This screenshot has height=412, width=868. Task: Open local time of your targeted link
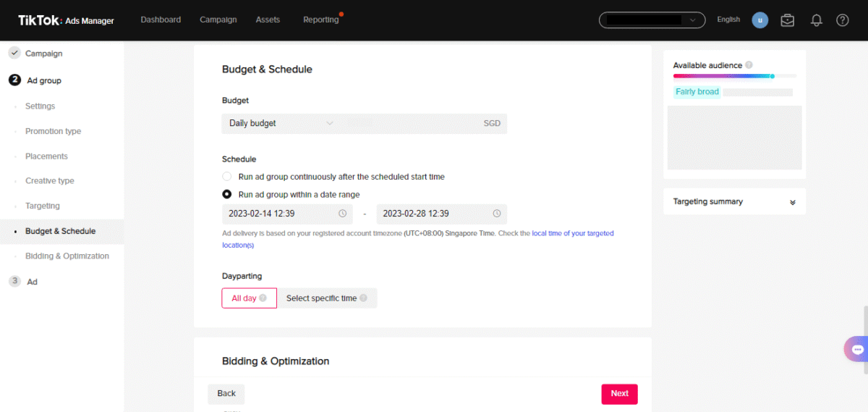[573, 233]
